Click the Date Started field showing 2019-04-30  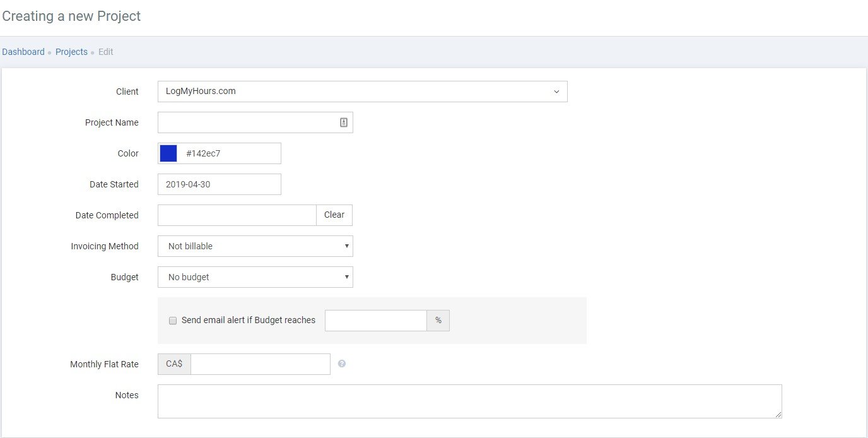[219, 184]
